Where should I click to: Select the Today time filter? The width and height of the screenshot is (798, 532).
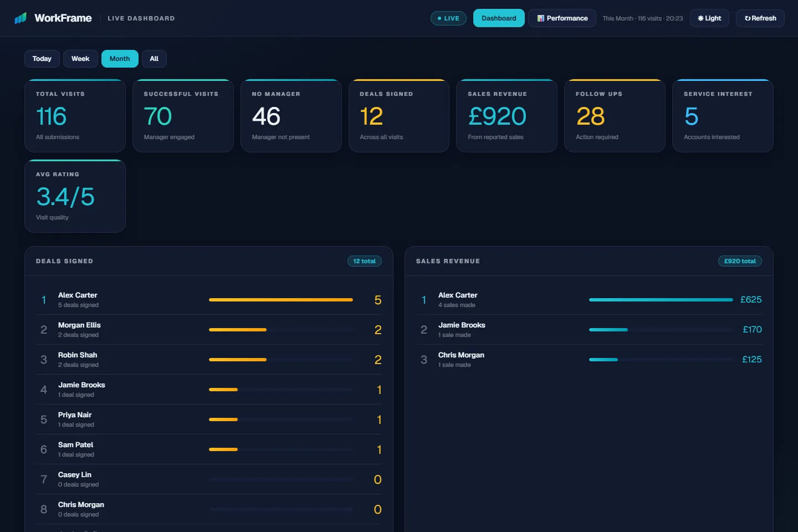coord(42,59)
